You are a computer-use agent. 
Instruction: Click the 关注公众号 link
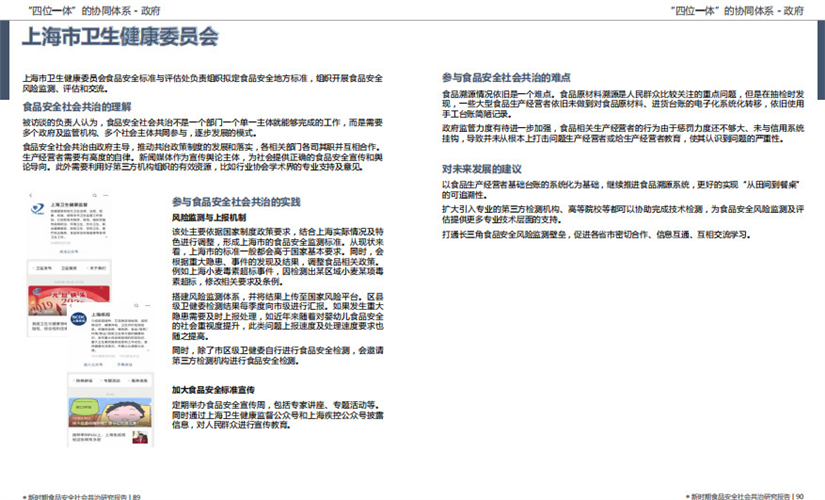[x=69, y=252]
